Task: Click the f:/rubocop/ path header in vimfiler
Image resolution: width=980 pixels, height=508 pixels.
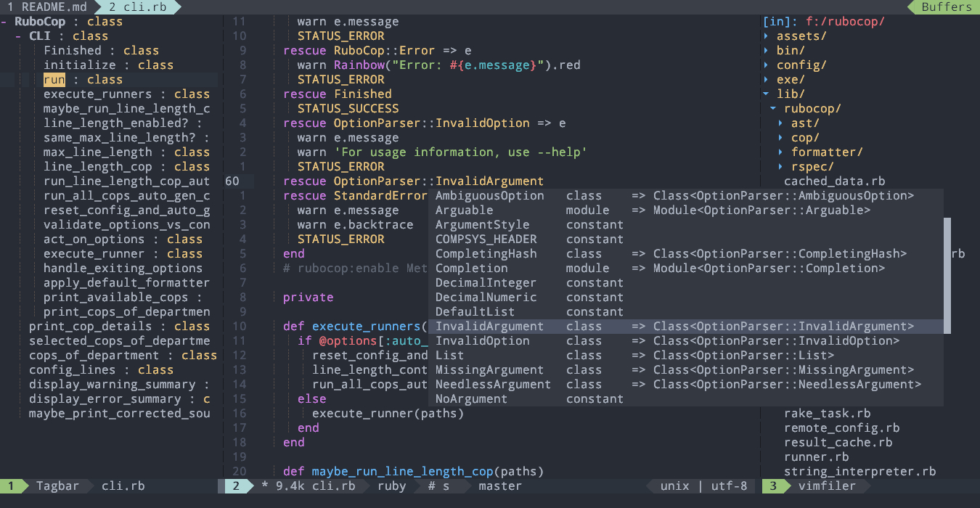Action: pos(846,22)
